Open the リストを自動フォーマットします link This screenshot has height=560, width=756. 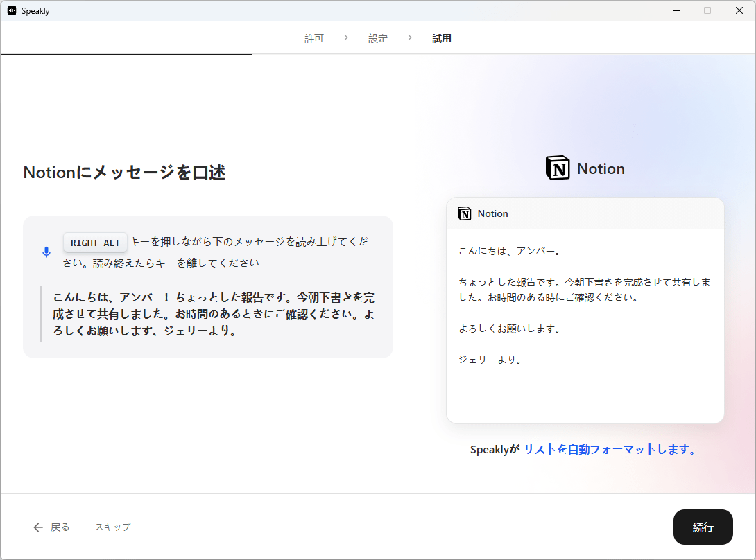(609, 449)
